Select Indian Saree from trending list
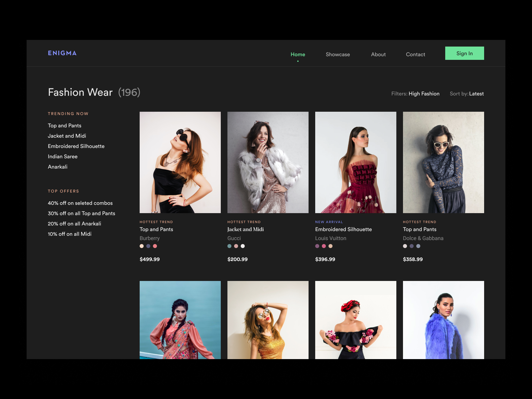532x399 pixels. click(63, 156)
